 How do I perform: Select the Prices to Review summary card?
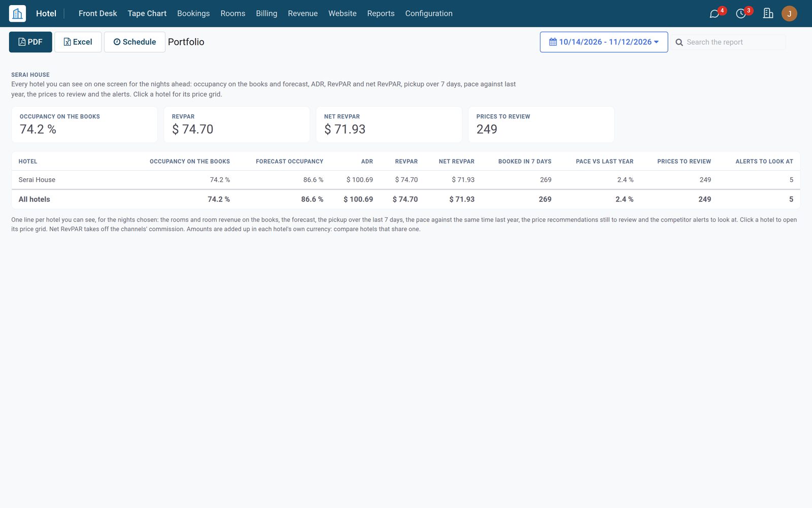541,124
